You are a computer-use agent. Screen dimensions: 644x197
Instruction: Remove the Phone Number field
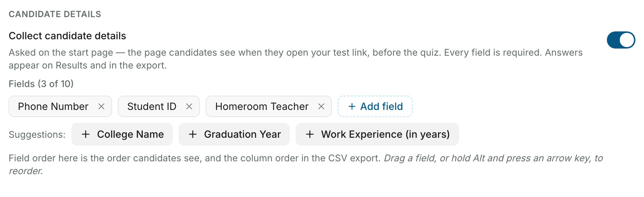click(101, 106)
